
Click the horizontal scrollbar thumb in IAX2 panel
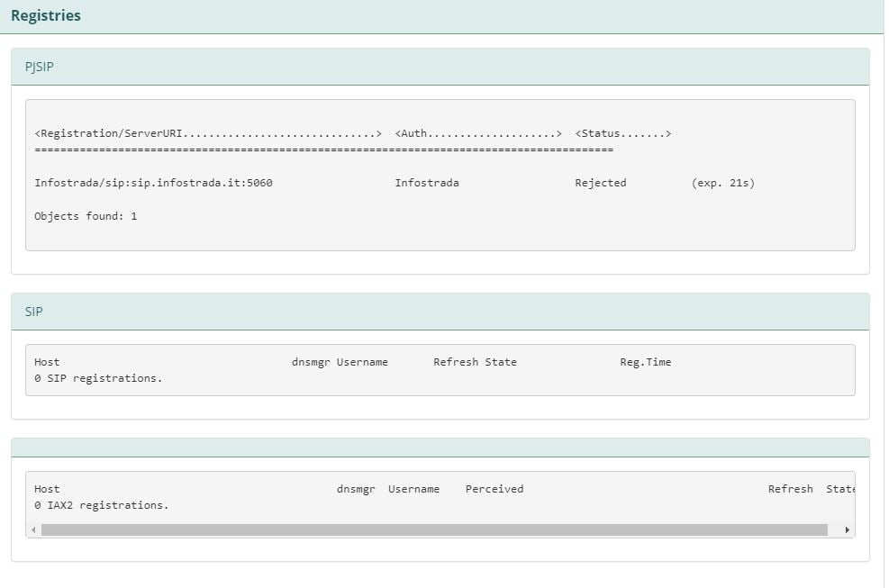[x=434, y=530]
